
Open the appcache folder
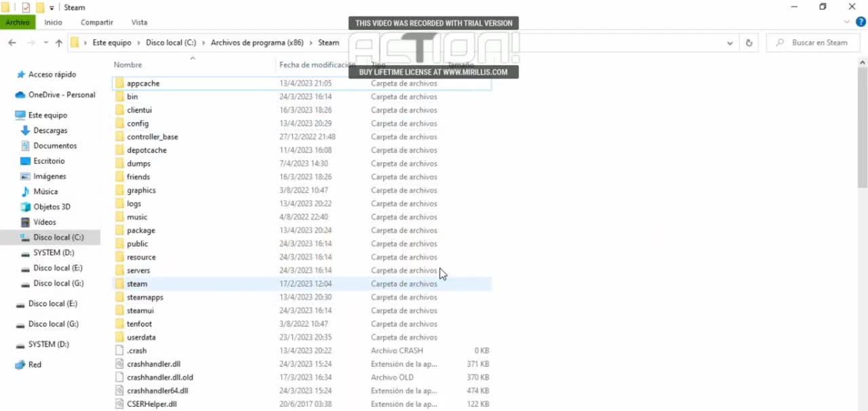pos(143,83)
